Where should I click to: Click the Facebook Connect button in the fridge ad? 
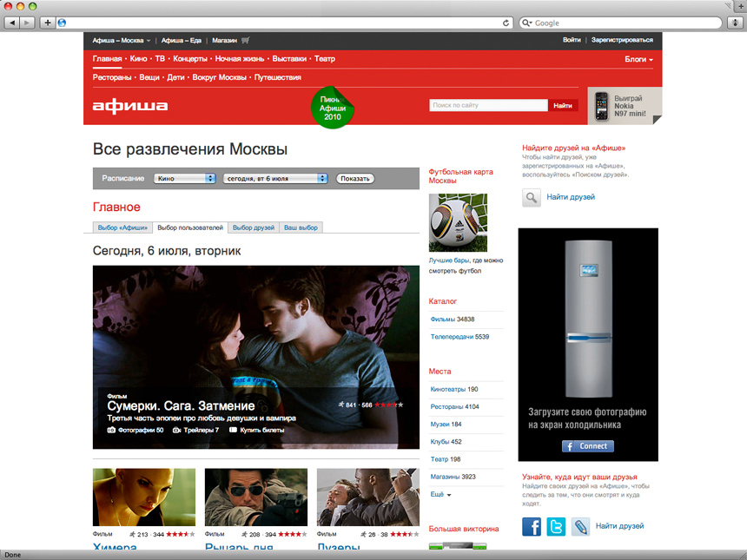588,446
